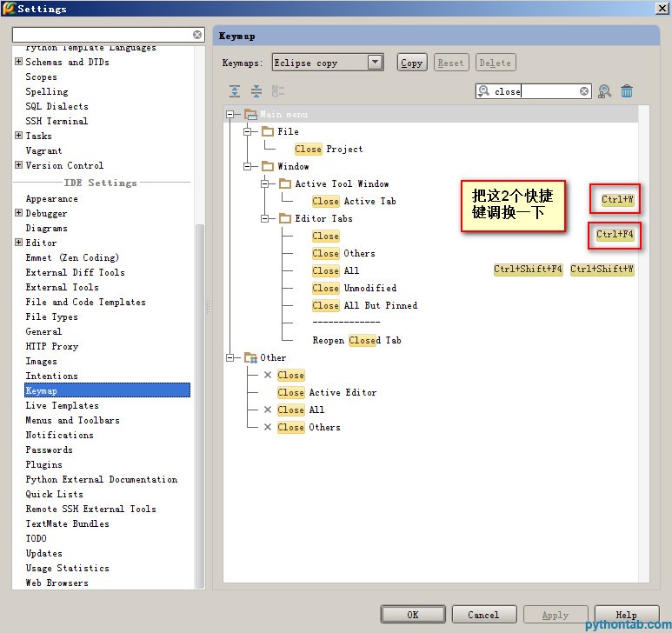Open the Menus and Toolbars settings page

point(72,420)
